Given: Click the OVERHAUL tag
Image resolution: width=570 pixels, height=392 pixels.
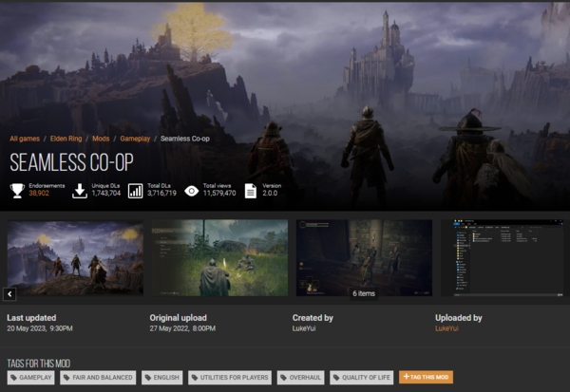Looking at the screenshot, I should (301, 377).
